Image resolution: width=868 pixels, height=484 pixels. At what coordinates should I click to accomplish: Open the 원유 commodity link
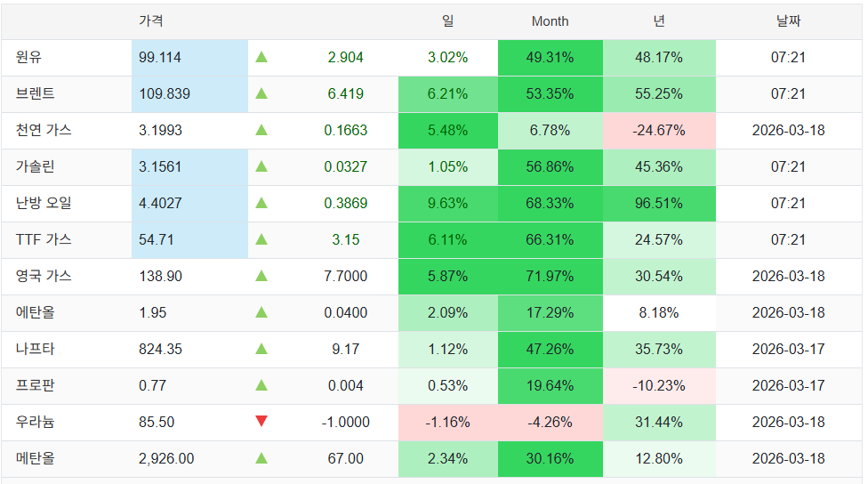tap(28, 58)
